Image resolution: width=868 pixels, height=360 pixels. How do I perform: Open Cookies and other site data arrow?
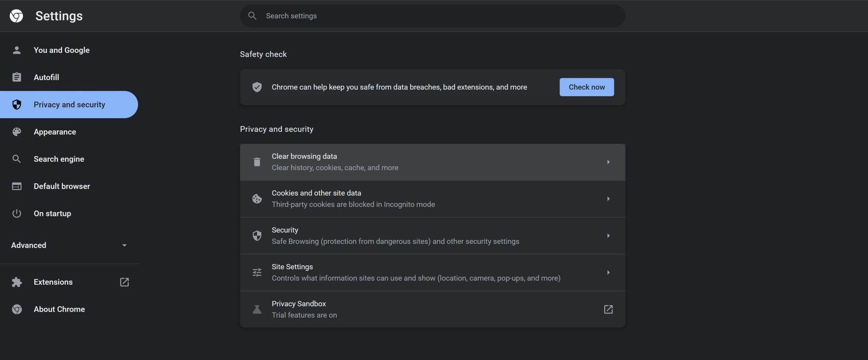point(608,199)
